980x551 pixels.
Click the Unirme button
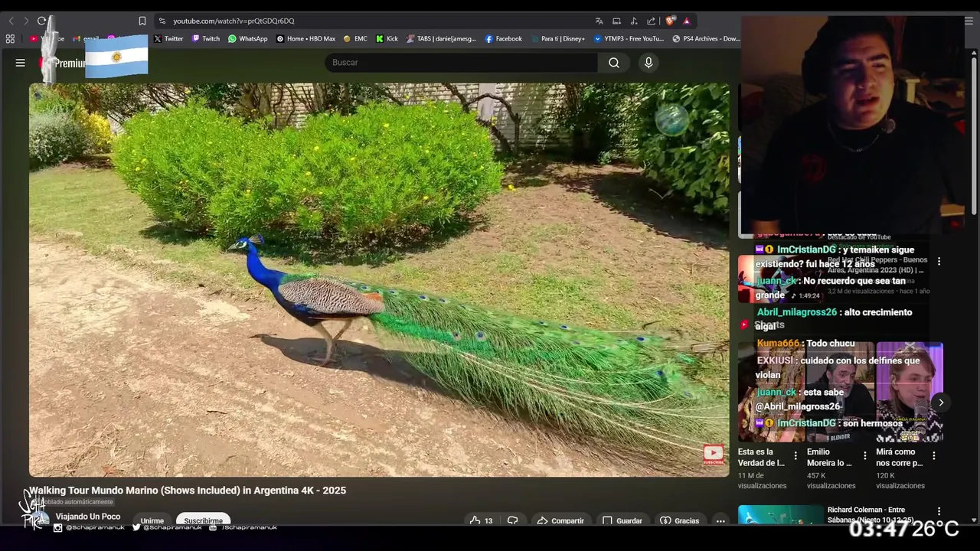point(152,520)
